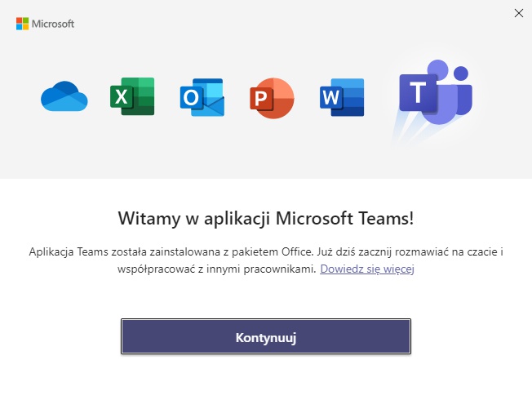Click the Word icon

(x=342, y=97)
